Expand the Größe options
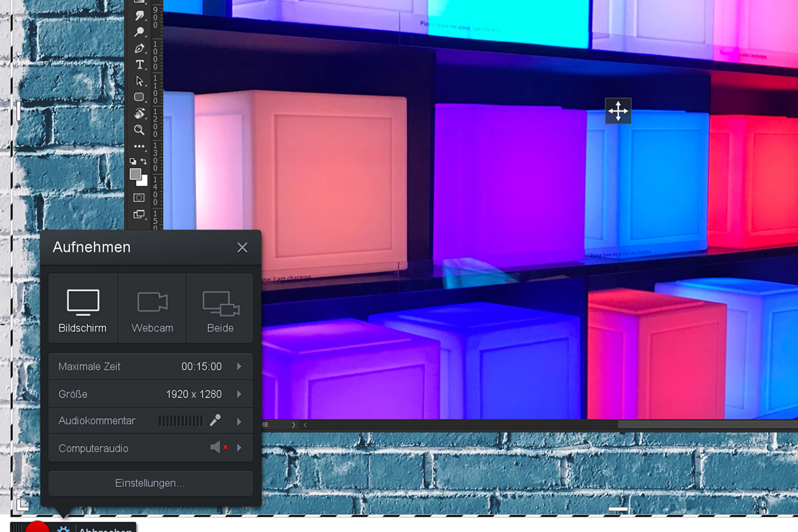 pos(239,394)
